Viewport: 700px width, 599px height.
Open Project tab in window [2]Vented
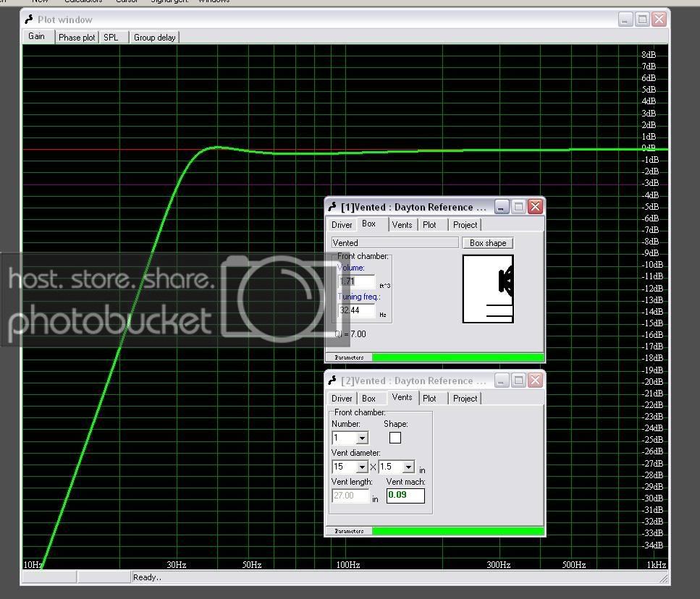click(x=465, y=399)
